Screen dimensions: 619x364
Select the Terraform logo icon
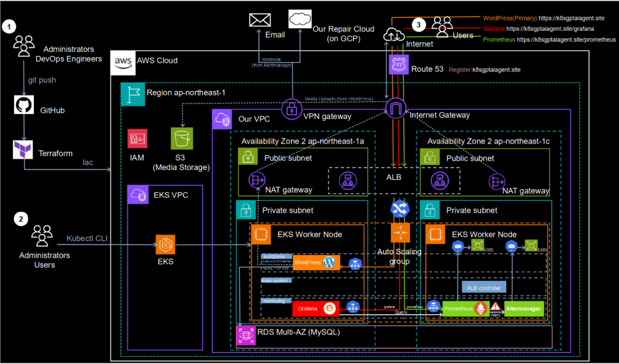point(23,150)
